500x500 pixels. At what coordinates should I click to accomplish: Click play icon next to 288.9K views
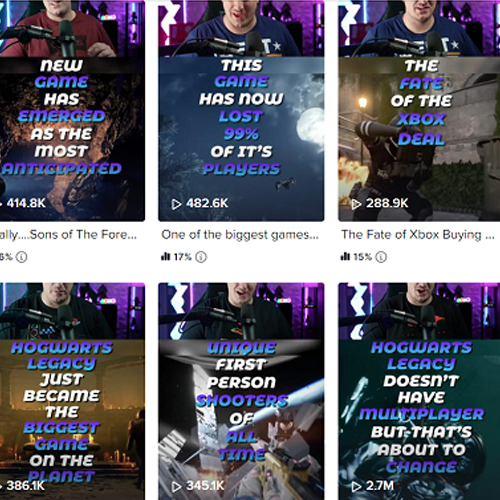[356, 204]
